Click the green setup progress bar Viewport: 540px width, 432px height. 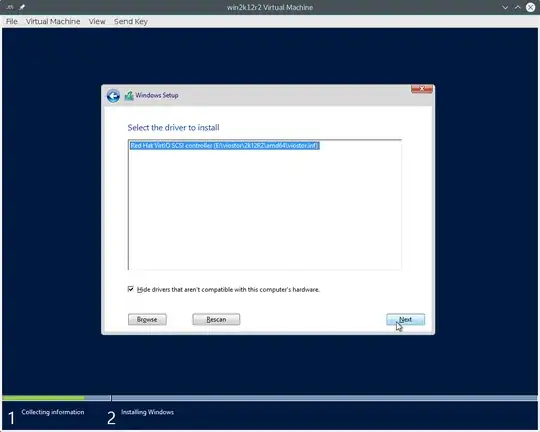(43, 398)
